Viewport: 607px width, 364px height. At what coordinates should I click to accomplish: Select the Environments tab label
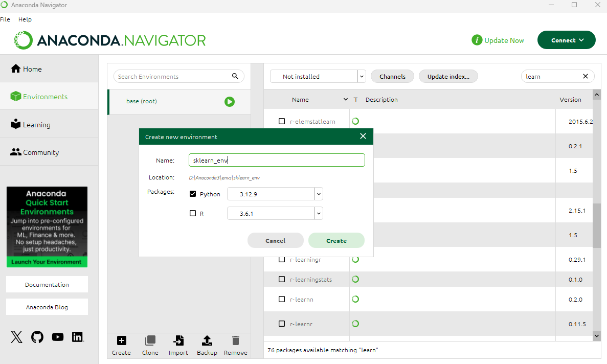click(x=46, y=97)
